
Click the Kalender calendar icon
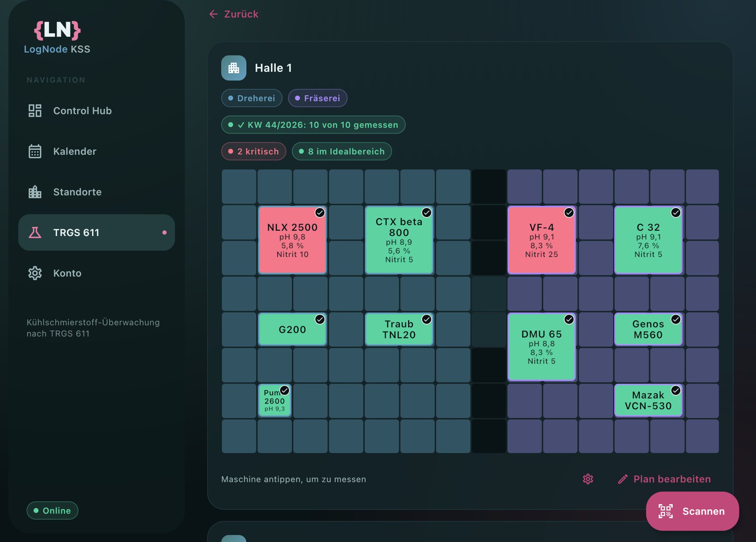click(35, 151)
